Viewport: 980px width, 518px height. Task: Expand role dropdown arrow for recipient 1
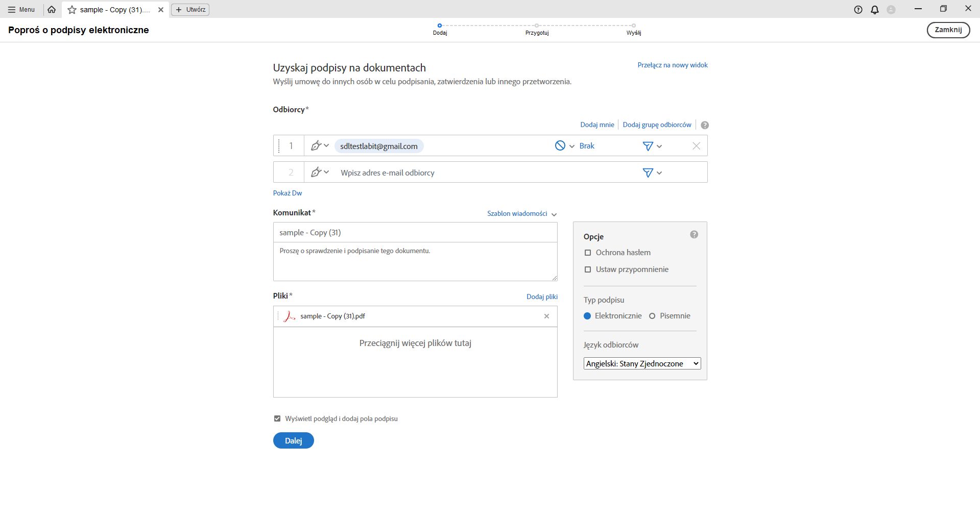coord(326,146)
